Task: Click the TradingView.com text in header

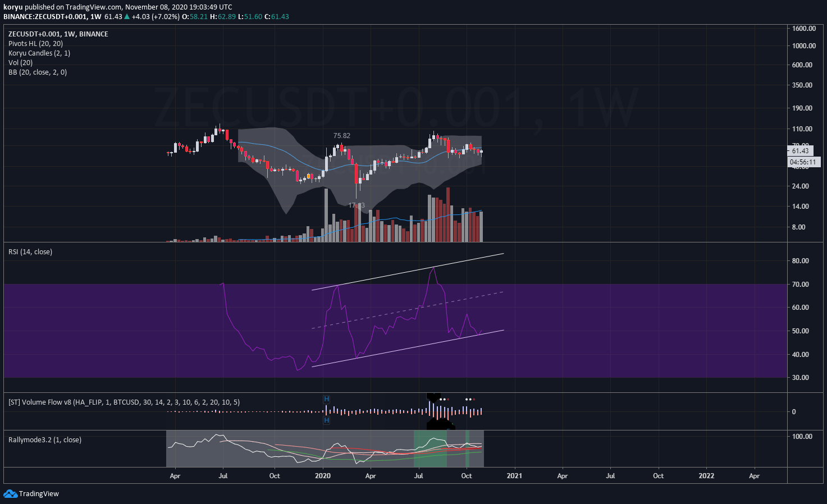Action: (94, 7)
